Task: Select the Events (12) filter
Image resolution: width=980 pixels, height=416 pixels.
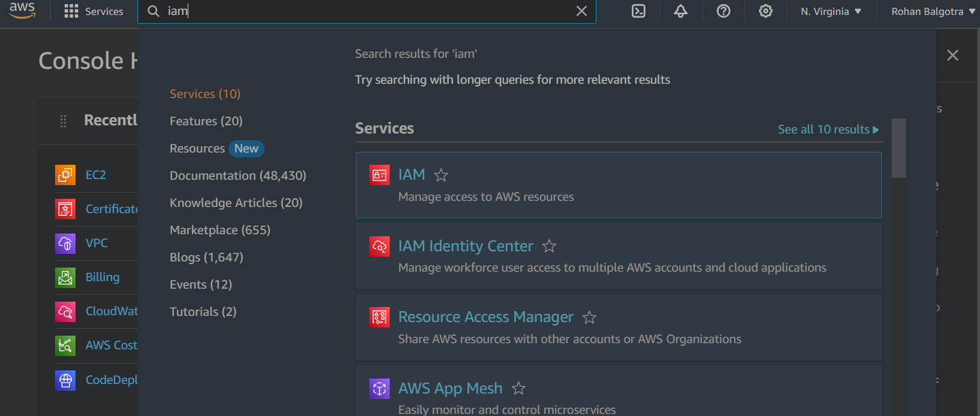Action: point(201,285)
